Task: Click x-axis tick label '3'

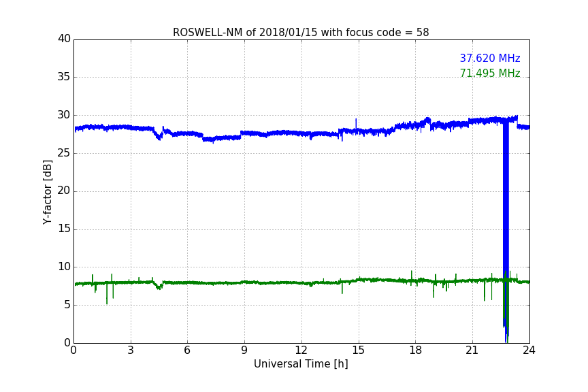Action: [x=131, y=350]
